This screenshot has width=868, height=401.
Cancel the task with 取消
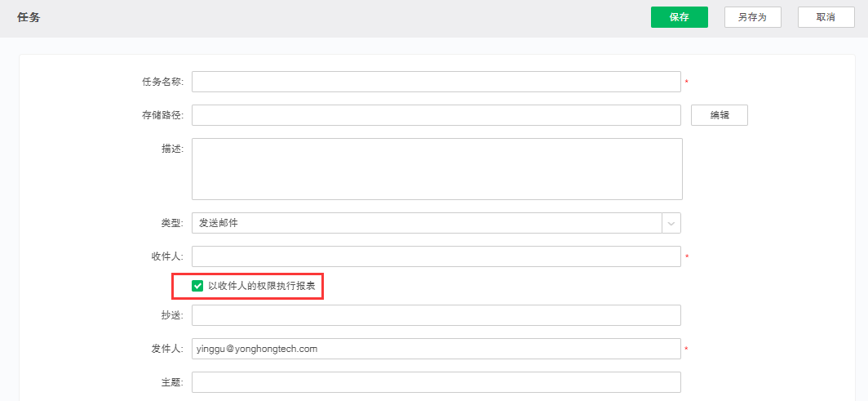click(x=826, y=17)
